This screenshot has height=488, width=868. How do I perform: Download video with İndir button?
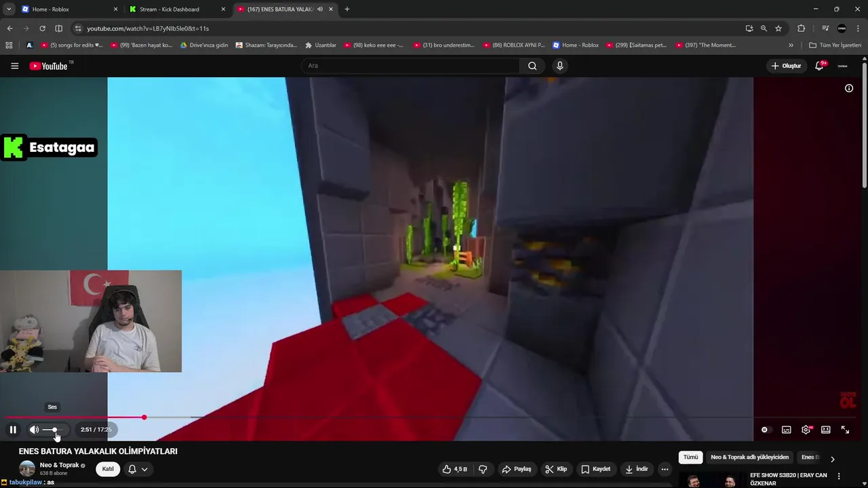[x=636, y=469]
